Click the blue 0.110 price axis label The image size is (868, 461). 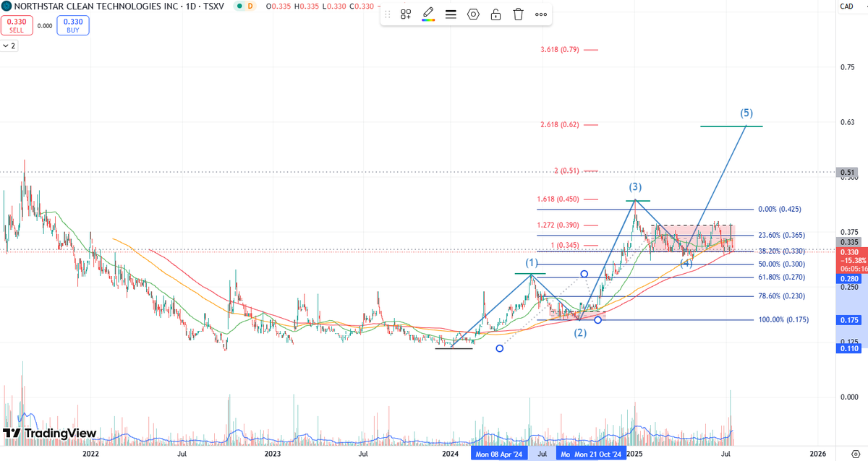click(x=848, y=348)
